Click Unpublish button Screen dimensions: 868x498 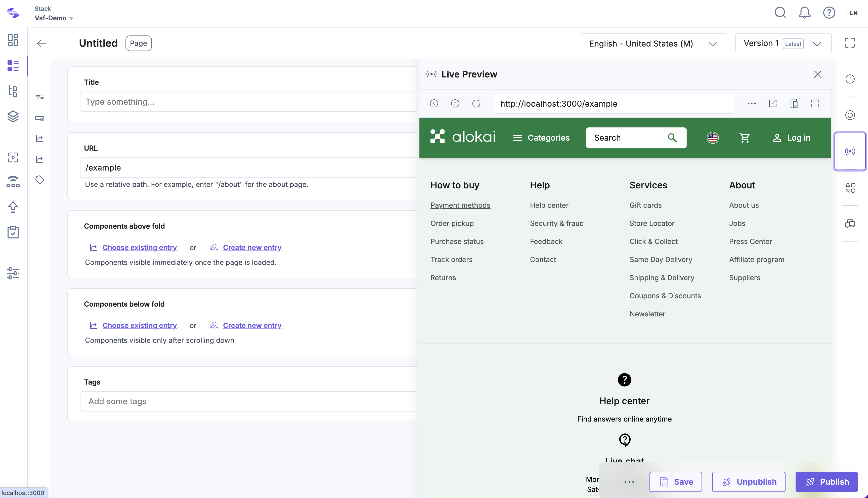tap(748, 482)
